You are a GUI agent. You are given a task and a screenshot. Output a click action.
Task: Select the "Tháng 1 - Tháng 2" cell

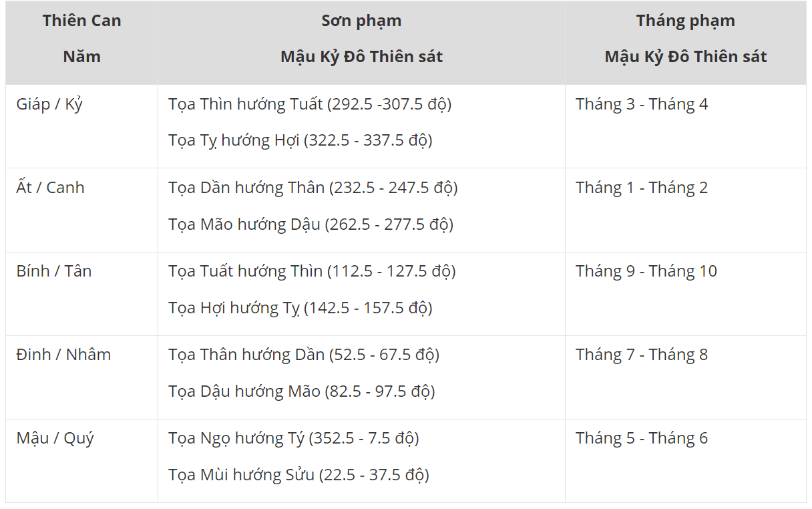click(x=642, y=188)
